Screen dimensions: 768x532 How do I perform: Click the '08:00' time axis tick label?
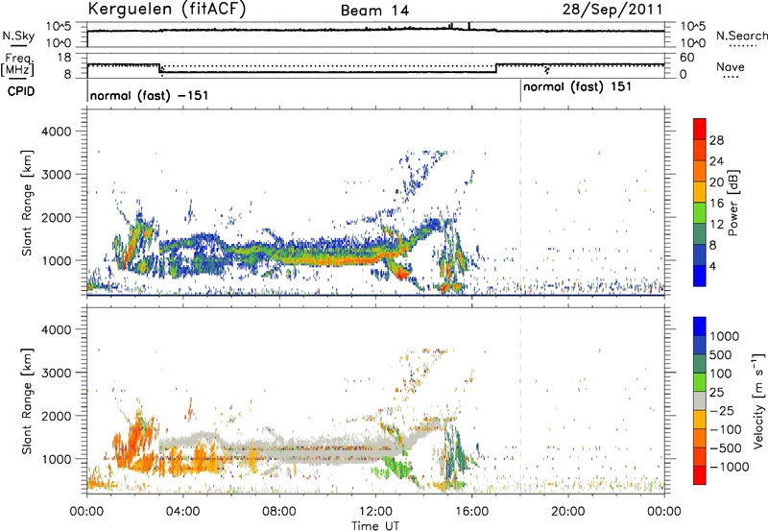tap(279, 512)
